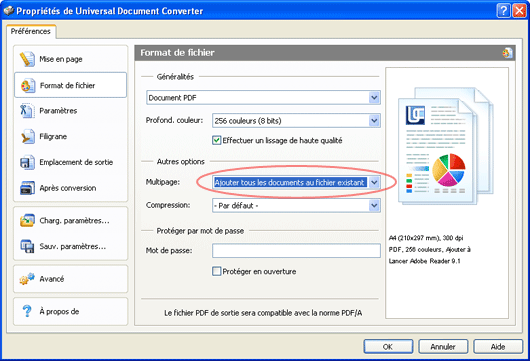Click the Après conversion icon

(x=27, y=188)
